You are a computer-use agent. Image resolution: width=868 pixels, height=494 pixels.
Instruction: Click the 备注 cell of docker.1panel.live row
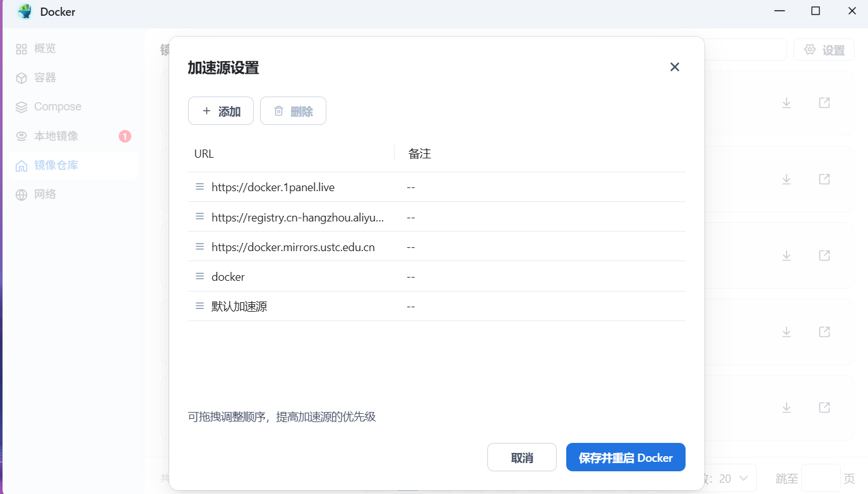pos(411,187)
